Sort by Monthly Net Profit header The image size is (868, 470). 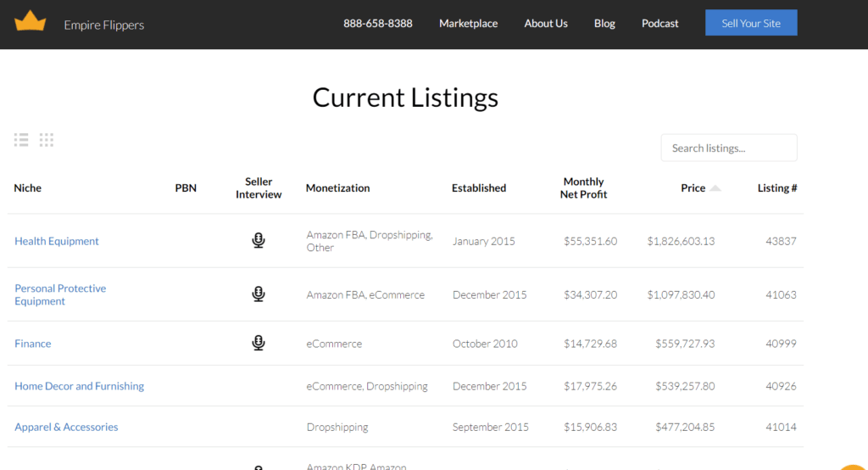pyautogui.click(x=583, y=187)
